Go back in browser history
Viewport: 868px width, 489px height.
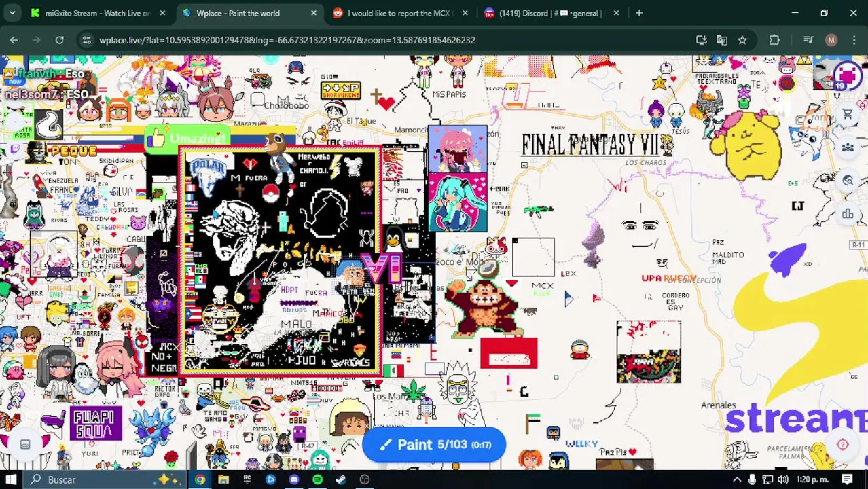(x=14, y=40)
